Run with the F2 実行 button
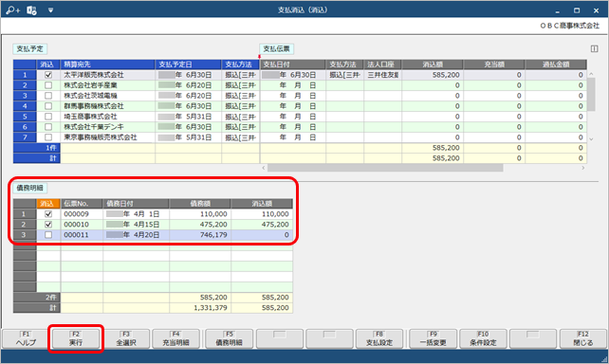The width and height of the screenshot is (609, 364). click(x=76, y=338)
